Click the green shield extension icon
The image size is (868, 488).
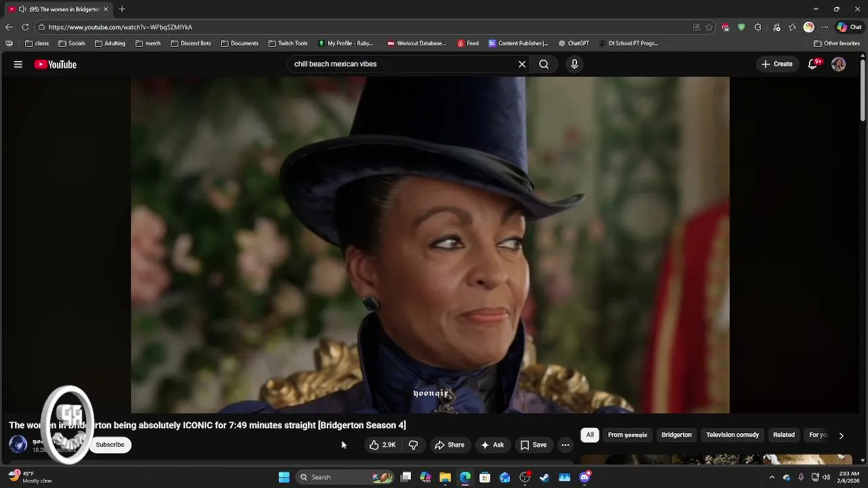click(741, 27)
